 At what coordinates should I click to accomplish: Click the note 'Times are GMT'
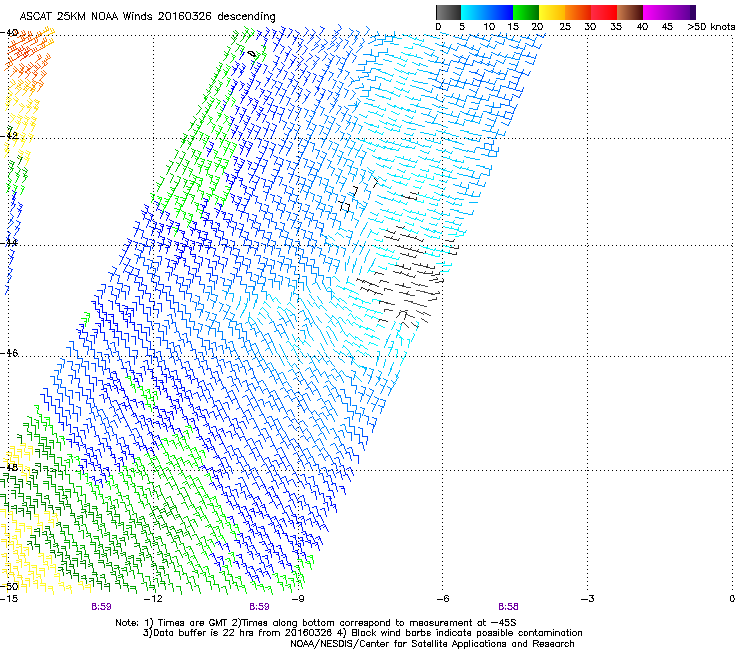195,623
